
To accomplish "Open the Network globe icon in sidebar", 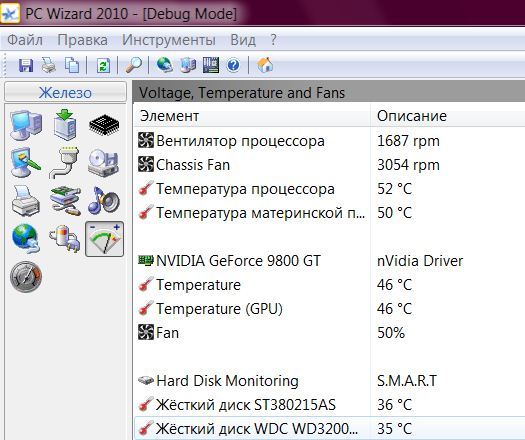I will [x=26, y=239].
